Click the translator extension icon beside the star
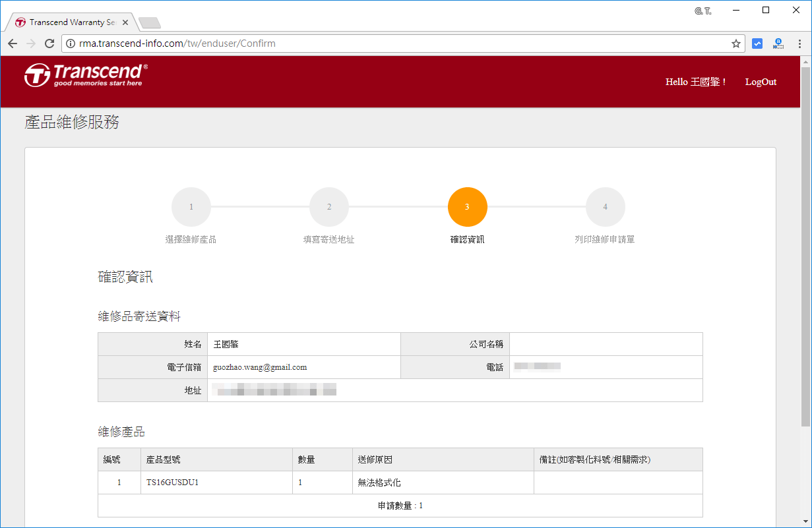 tap(778, 44)
